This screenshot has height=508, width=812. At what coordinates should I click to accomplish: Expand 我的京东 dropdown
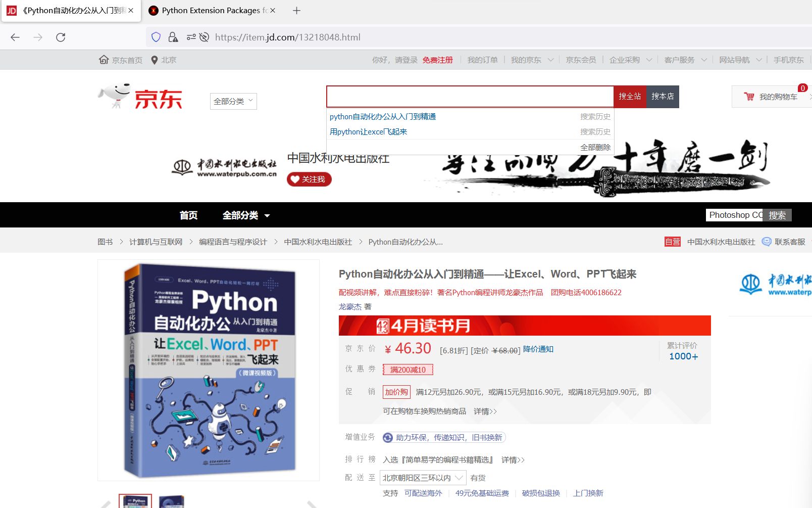click(532, 60)
